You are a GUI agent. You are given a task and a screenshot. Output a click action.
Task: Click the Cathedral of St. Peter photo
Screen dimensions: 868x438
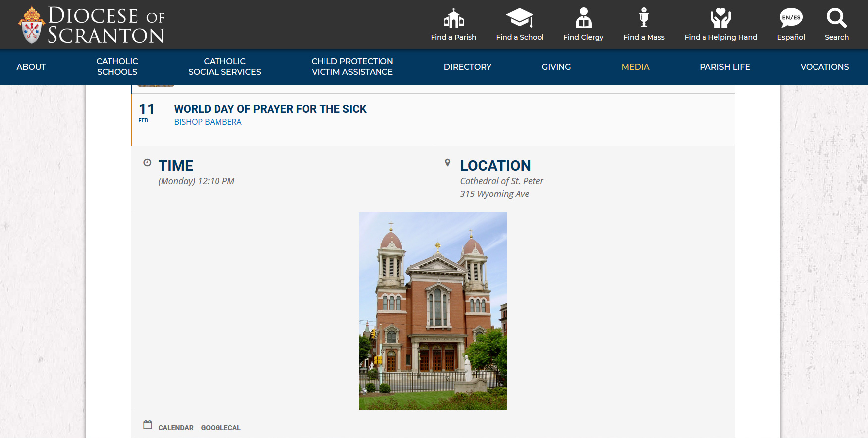(433, 311)
